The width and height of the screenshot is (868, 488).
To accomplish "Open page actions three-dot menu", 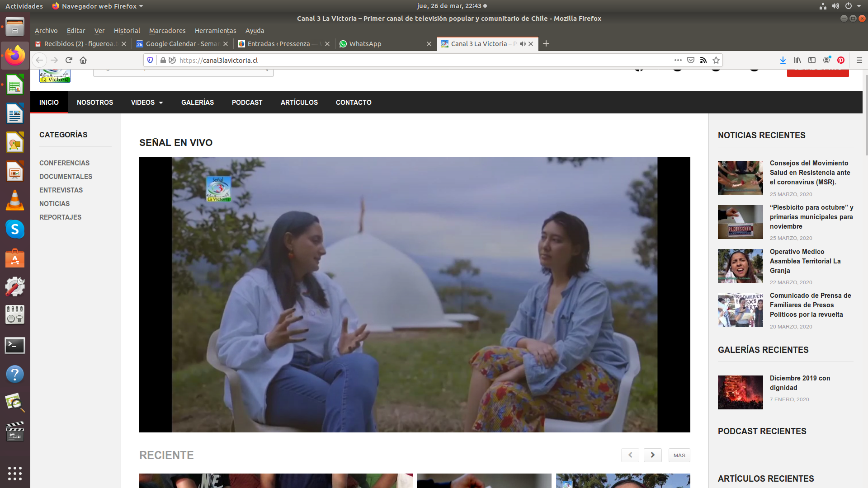I will coord(678,60).
